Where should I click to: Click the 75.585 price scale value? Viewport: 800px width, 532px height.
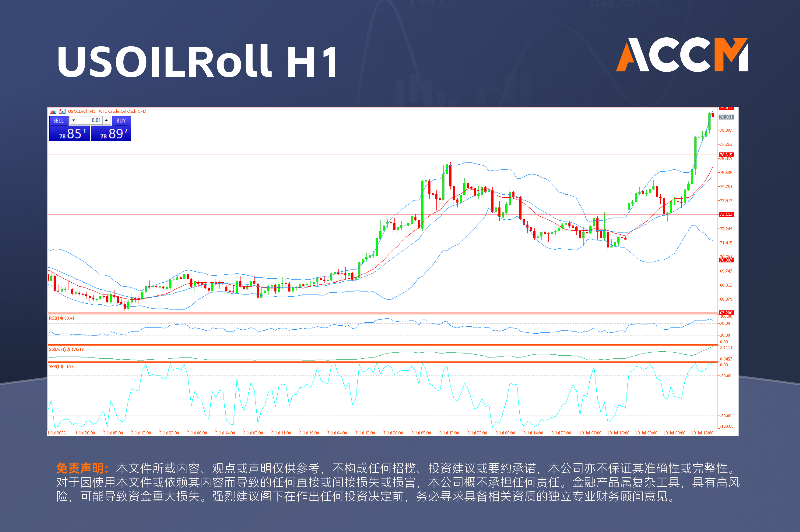(726, 173)
